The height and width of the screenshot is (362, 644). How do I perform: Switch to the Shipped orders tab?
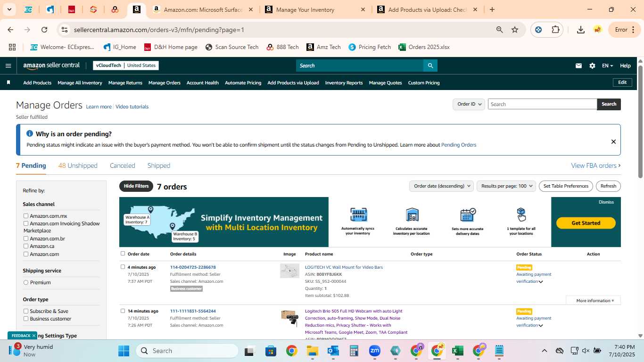tap(159, 165)
